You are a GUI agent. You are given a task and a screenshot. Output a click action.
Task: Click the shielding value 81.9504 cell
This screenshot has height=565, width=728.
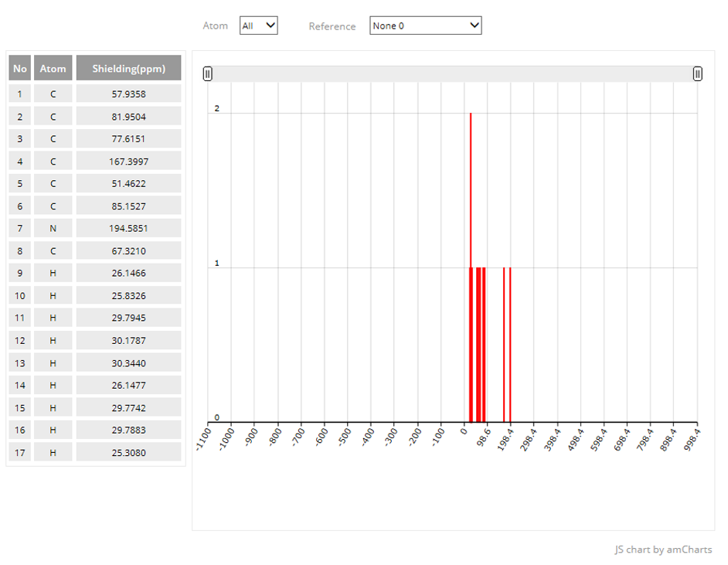[x=128, y=117]
